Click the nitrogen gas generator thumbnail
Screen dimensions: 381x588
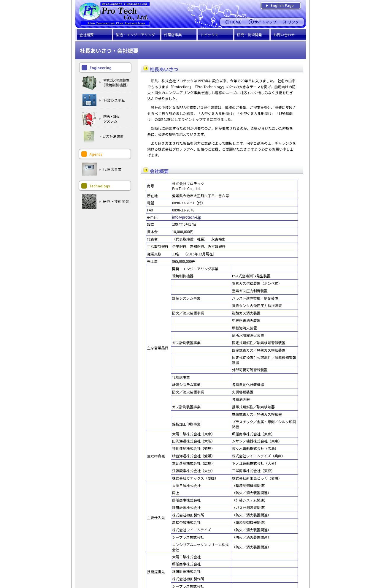tap(89, 83)
